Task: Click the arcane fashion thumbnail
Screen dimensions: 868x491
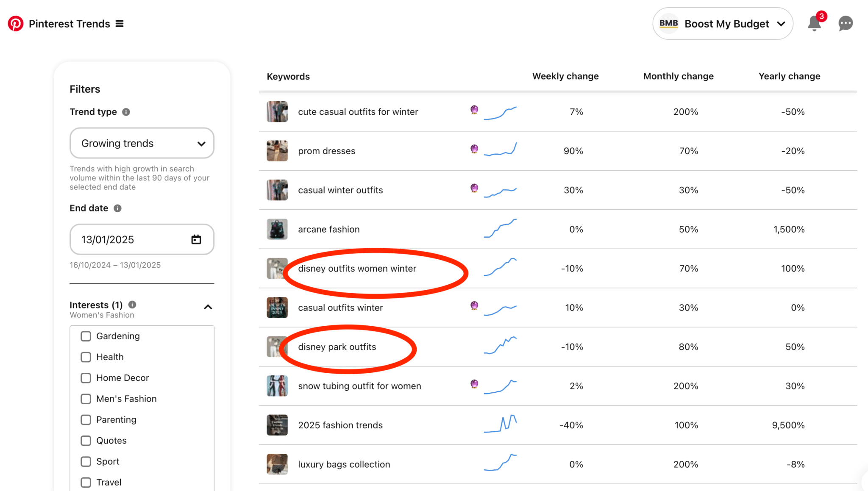Action: [277, 229]
